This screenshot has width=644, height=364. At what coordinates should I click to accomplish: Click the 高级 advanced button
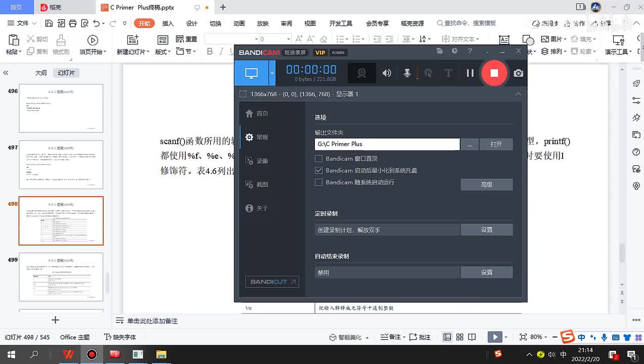tap(486, 185)
